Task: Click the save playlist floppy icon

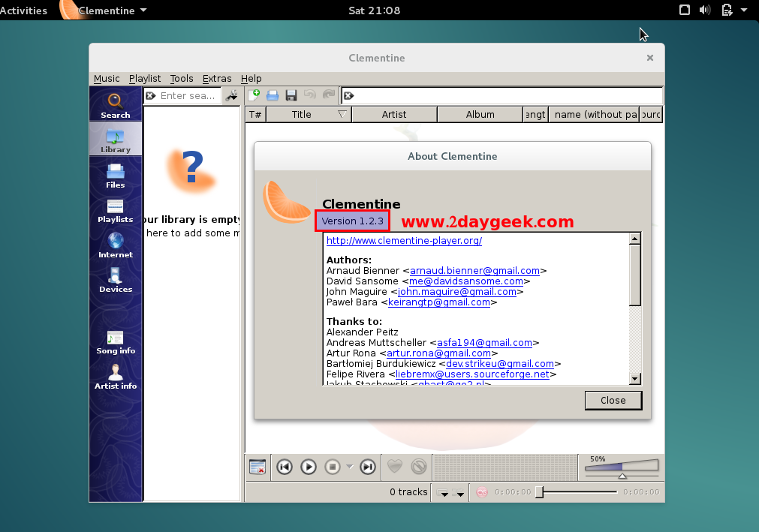Action: point(291,95)
